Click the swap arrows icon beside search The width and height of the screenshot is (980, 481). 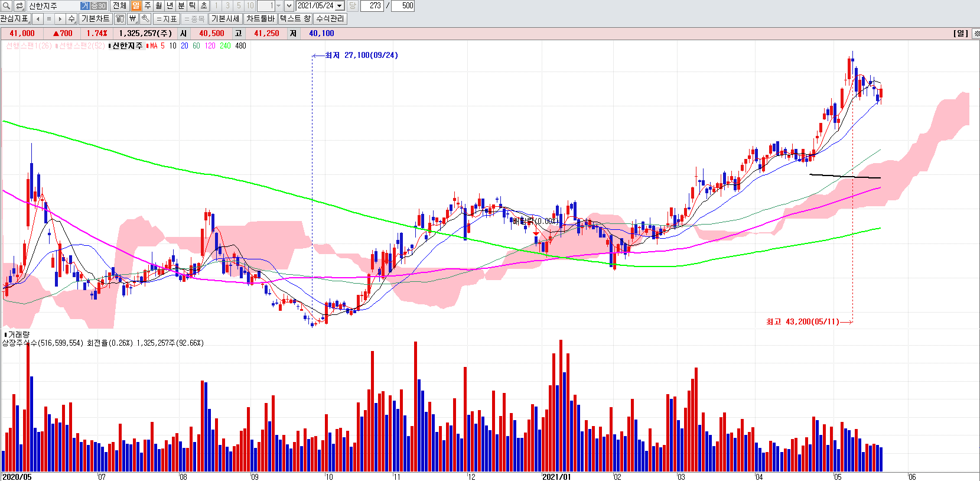pos(19,5)
